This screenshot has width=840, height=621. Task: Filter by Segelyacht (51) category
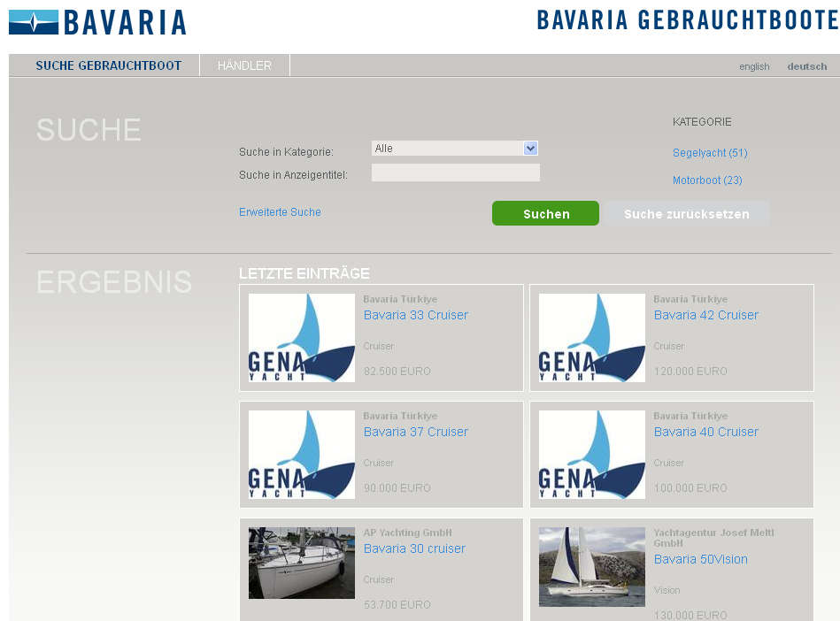[710, 153]
